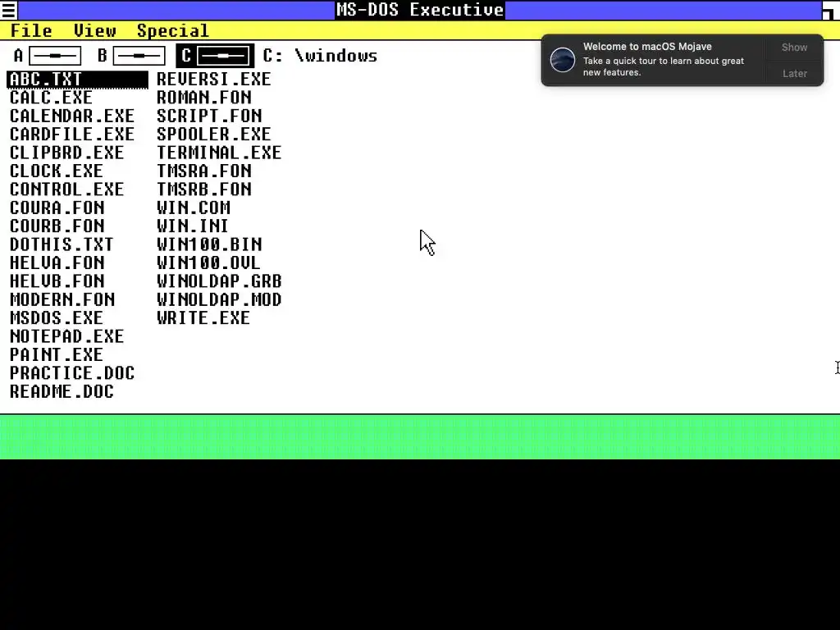Viewport: 840px width, 630px height.
Task: Select TERMINAL.EXE
Action: [218, 152]
